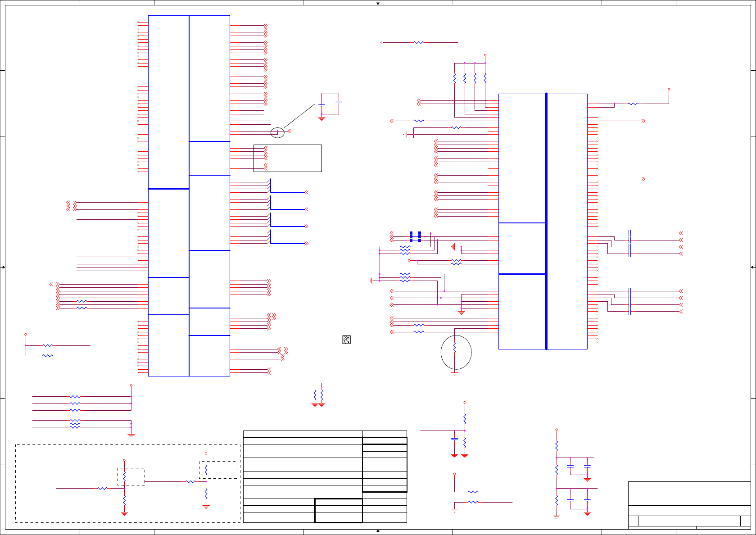Select the resistor wired to the topmost ground symbol
The image size is (756, 535).
coord(419,42)
